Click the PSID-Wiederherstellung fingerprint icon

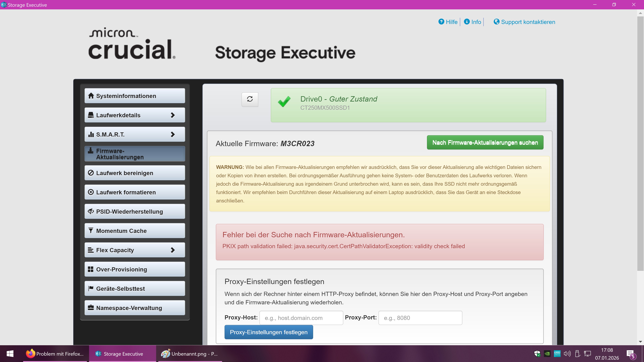[91, 211]
